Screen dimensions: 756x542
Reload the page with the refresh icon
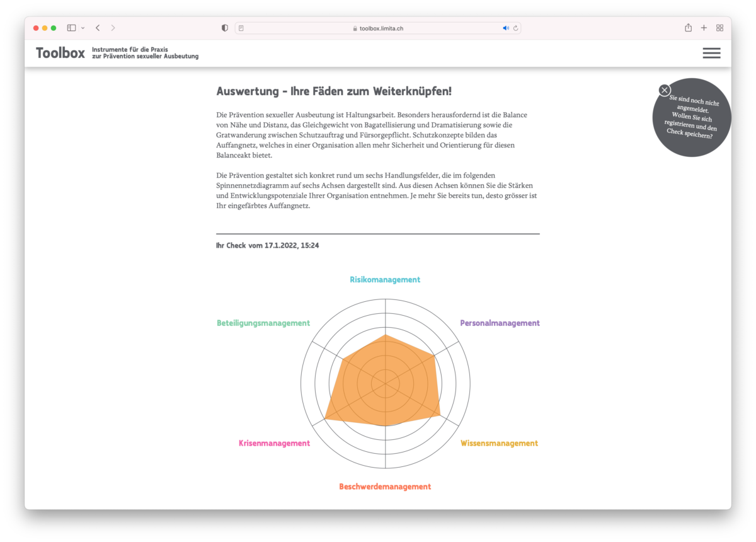pyautogui.click(x=515, y=28)
